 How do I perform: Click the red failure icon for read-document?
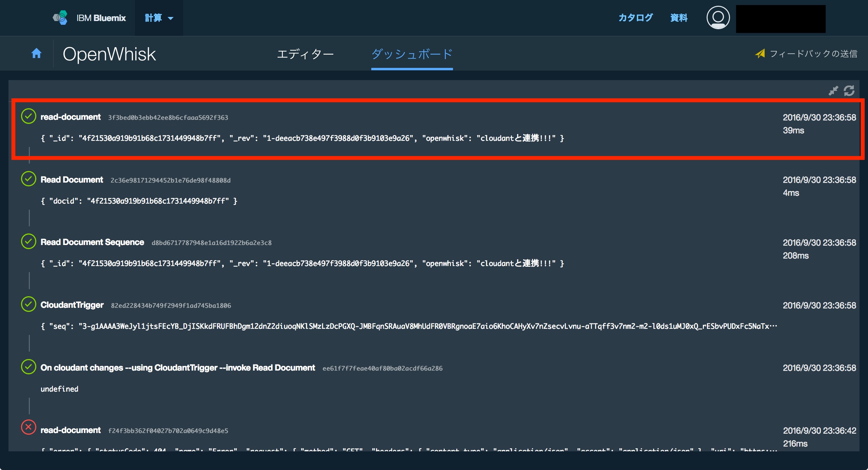pyautogui.click(x=28, y=427)
